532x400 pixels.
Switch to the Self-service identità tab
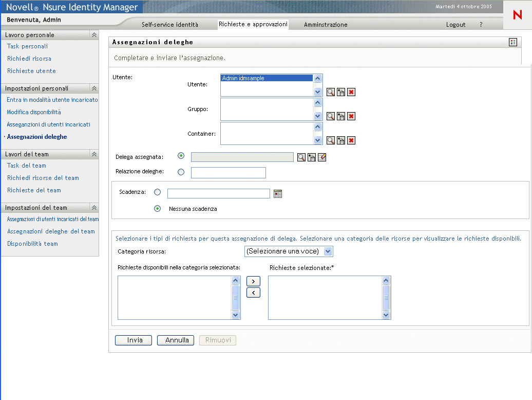[169, 25]
